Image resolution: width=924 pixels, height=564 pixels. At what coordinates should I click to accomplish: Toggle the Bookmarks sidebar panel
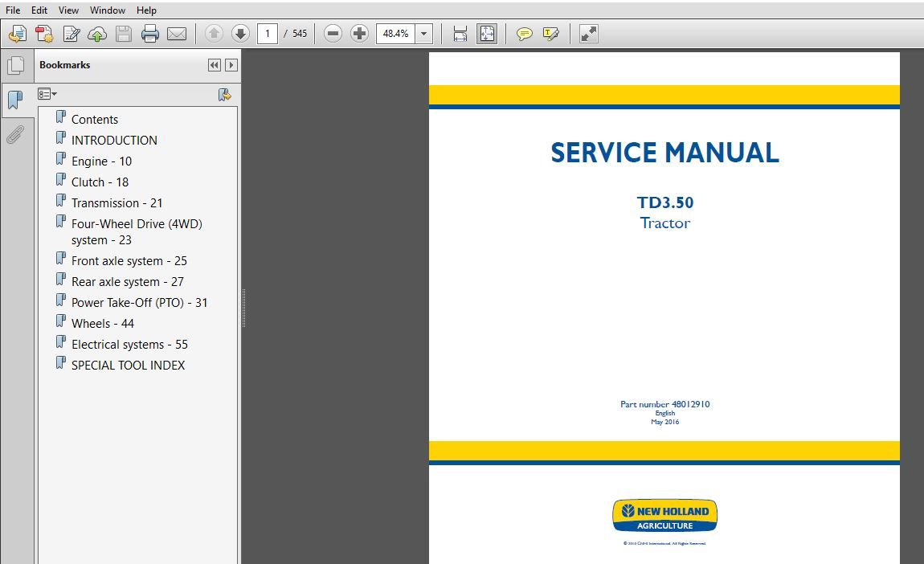[17, 100]
